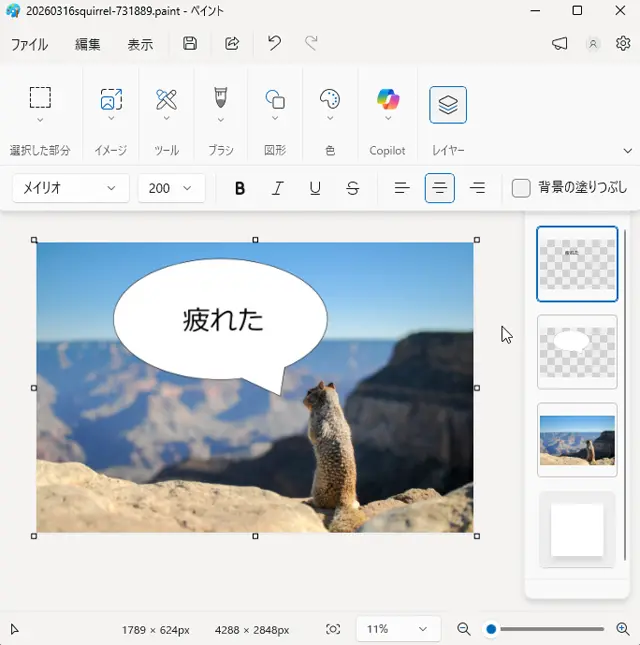Open the Color (色) palette icon
This screenshot has height=645, width=640.
(330, 100)
